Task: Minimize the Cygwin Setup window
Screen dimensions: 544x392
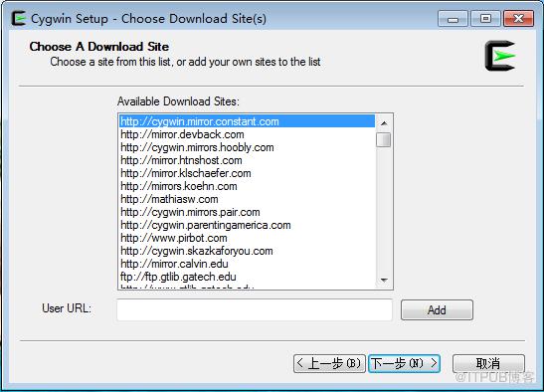Action: point(453,18)
